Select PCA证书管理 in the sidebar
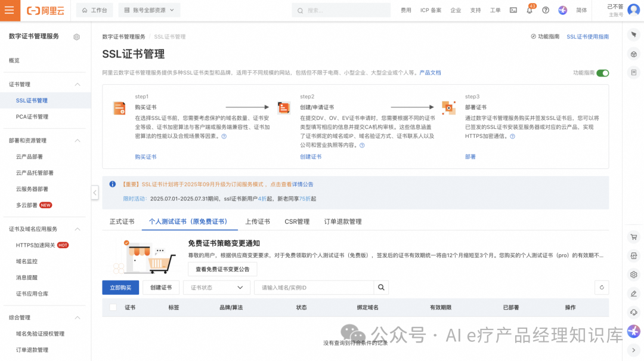 tap(32, 117)
